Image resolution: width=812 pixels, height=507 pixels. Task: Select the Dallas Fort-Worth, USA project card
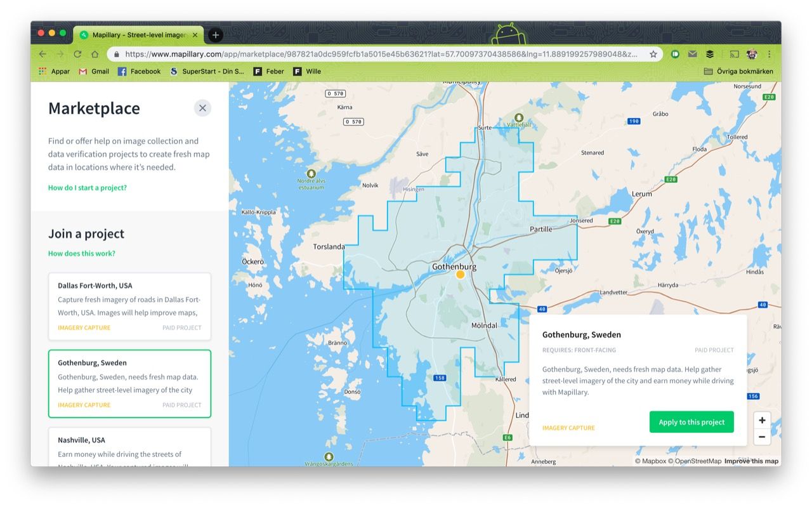point(129,306)
